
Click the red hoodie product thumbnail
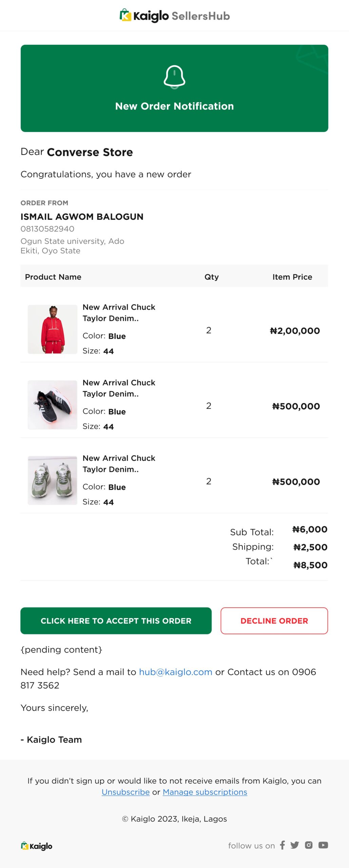click(x=53, y=329)
